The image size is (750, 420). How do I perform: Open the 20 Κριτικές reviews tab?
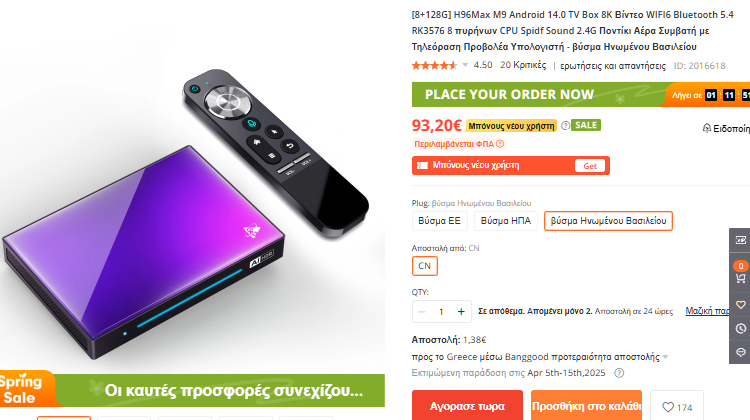pos(523,65)
